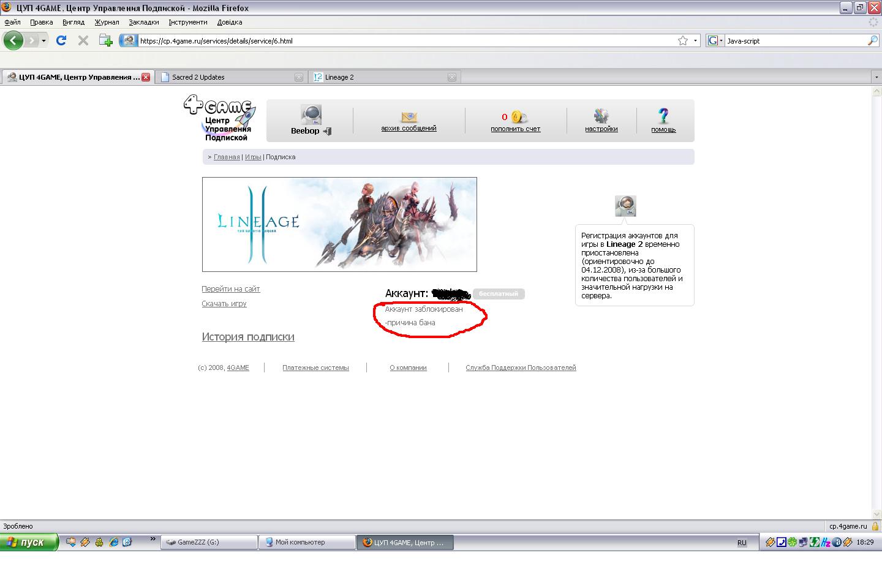Click the magnifying glass search button
The width and height of the screenshot is (882, 588).
tap(873, 41)
